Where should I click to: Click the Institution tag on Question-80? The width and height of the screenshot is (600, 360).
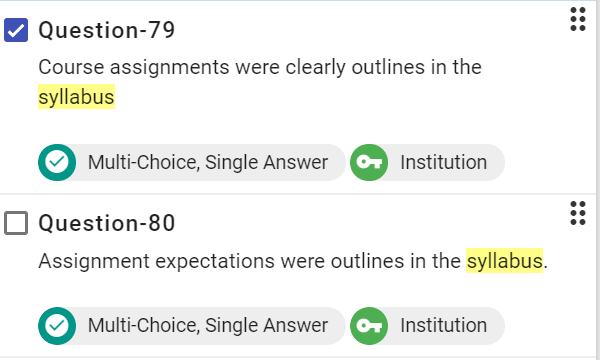[427, 326]
